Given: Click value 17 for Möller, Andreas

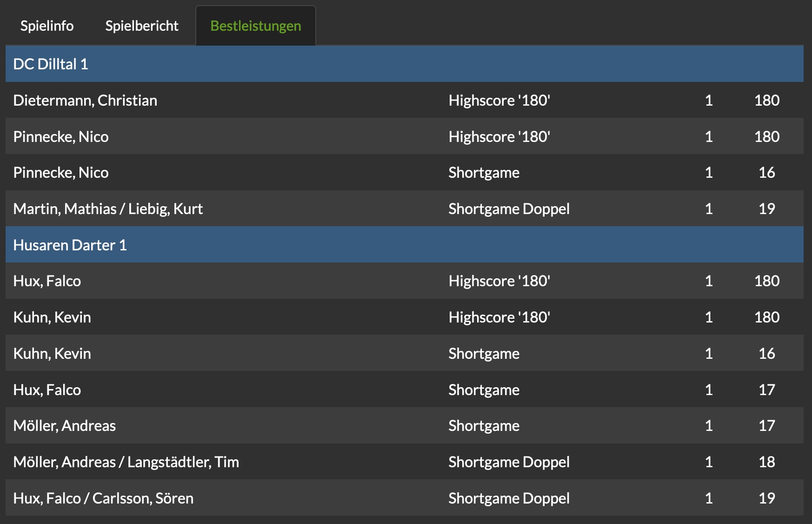Looking at the screenshot, I should pos(767,426).
